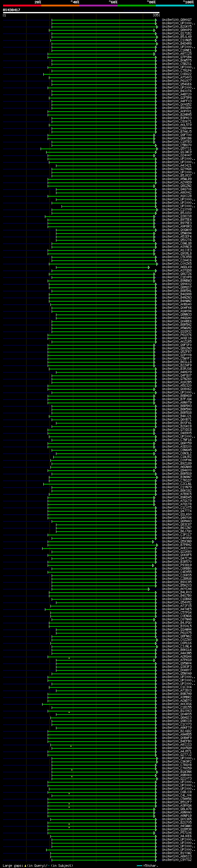The height and width of the screenshot is (868, 197).
Task: Select hit label UniRef100_C2CLN1
Action: [177, 484]
